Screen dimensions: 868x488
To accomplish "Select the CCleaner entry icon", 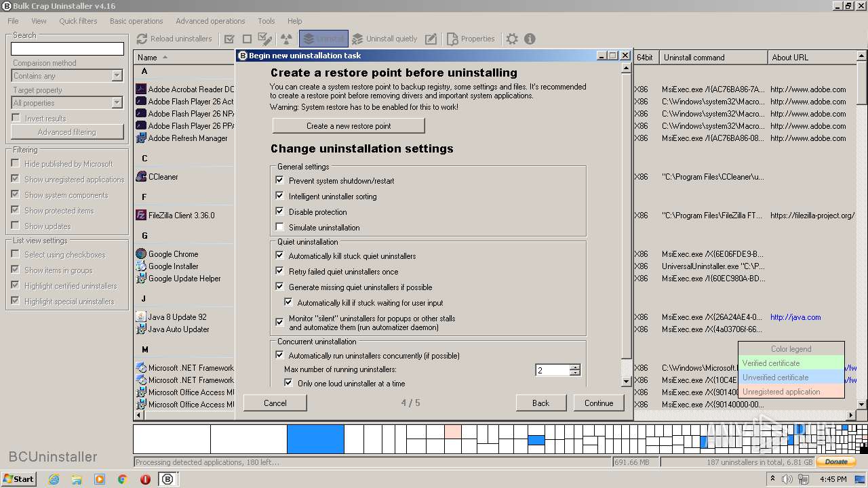I will coord(141,176).
